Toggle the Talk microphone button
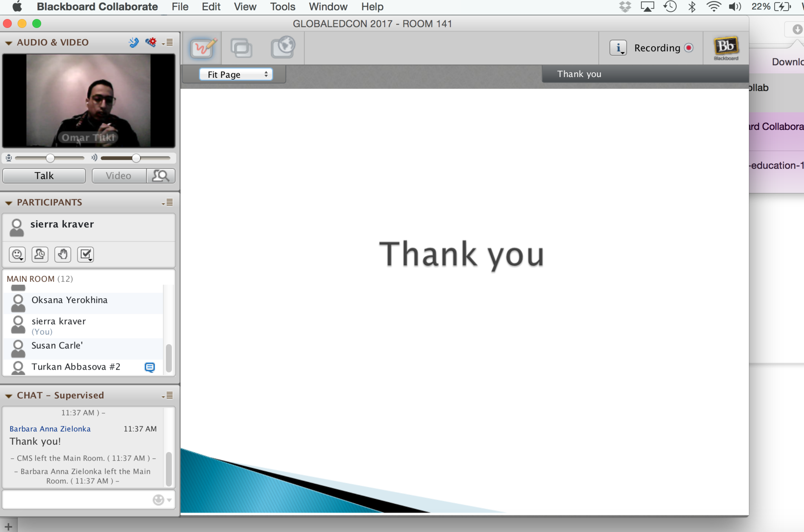Viewport: 804px width, 532px height. point(44,176)
